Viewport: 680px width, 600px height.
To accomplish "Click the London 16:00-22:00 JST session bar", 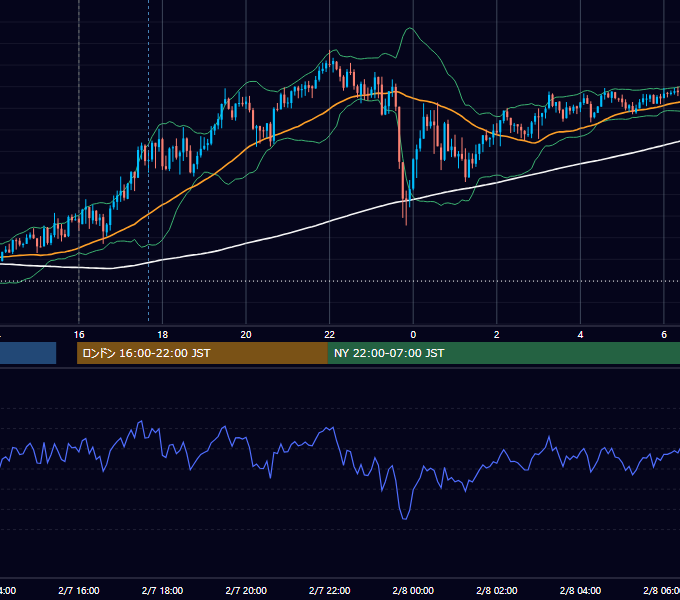I will pyautogui.click(x=202, y=353).
